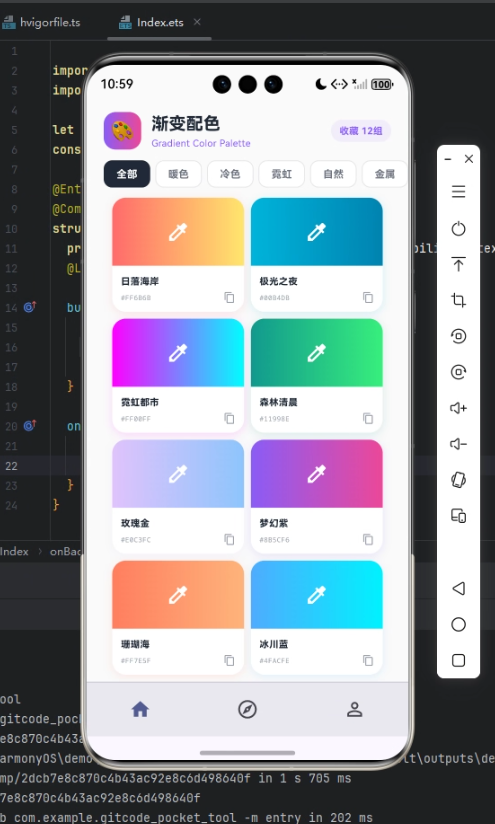Click the eyedropper on 梦幻紫 gradient
The width and height of the screenshot is (495, 824).
316,473
